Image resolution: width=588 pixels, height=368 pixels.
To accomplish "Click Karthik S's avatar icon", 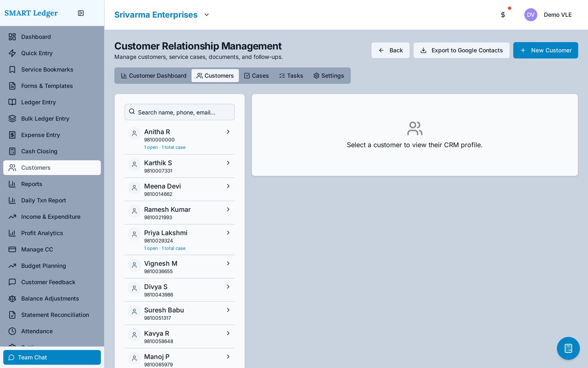I will [134, 164].
